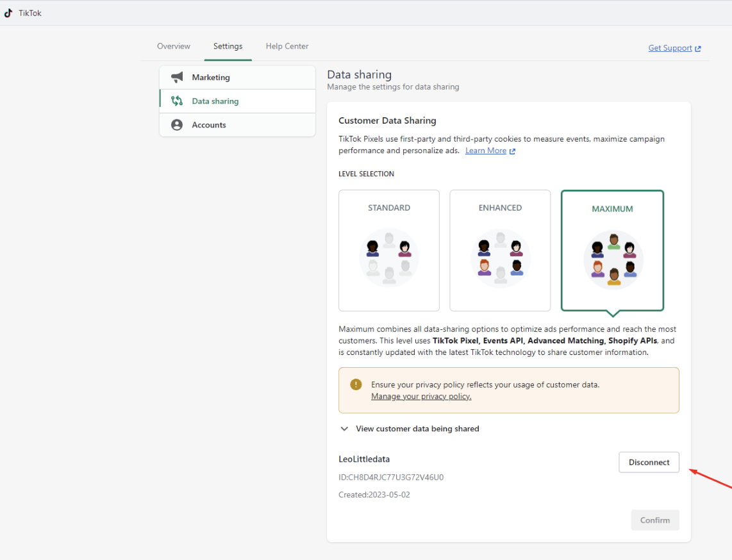Follow the Learn More link
732x560 pixels.
coord(485,151)
